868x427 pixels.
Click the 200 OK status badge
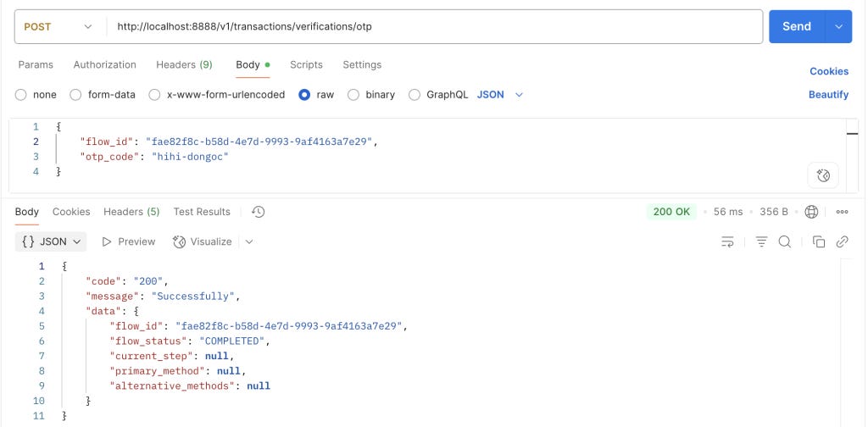coord(671,212)
